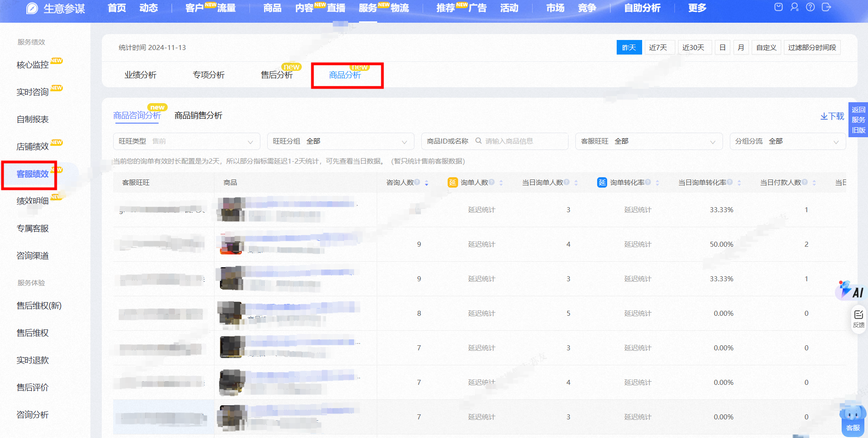Open 市场 in top navigation
This screenshot has height=438, width=868.
click(x=555, y=8)
